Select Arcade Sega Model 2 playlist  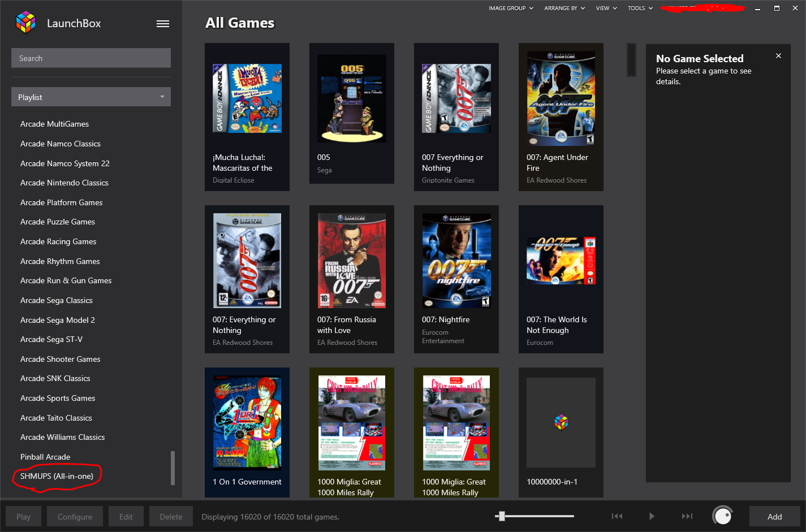(x=58, y=320)
